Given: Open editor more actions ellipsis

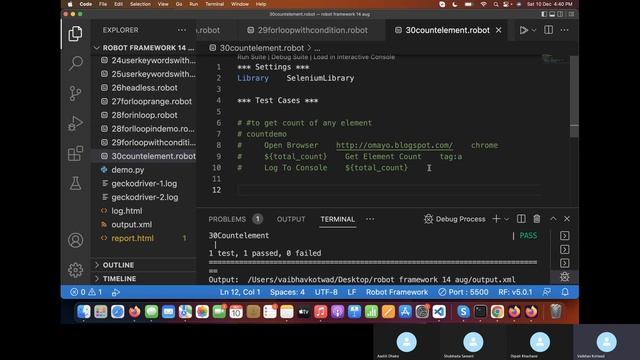Looking at the screenshot, I should [x=564, y=30].
